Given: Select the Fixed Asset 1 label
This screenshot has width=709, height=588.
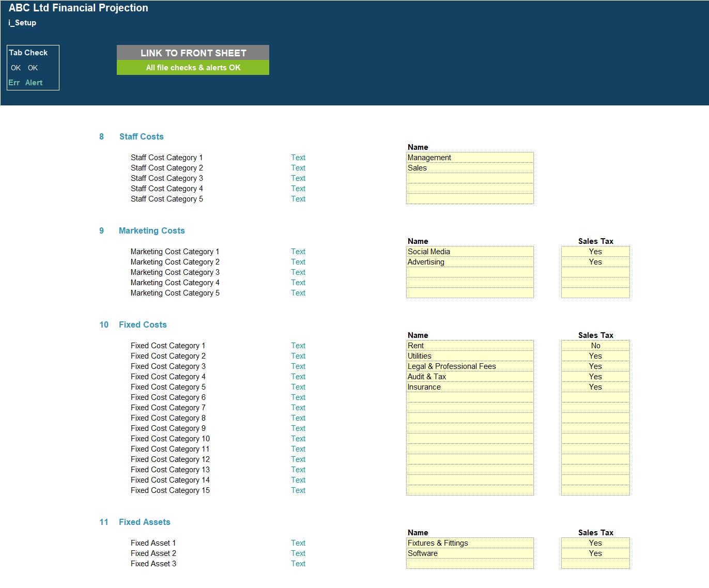Looking at the screenshot, I should [153, 543].
